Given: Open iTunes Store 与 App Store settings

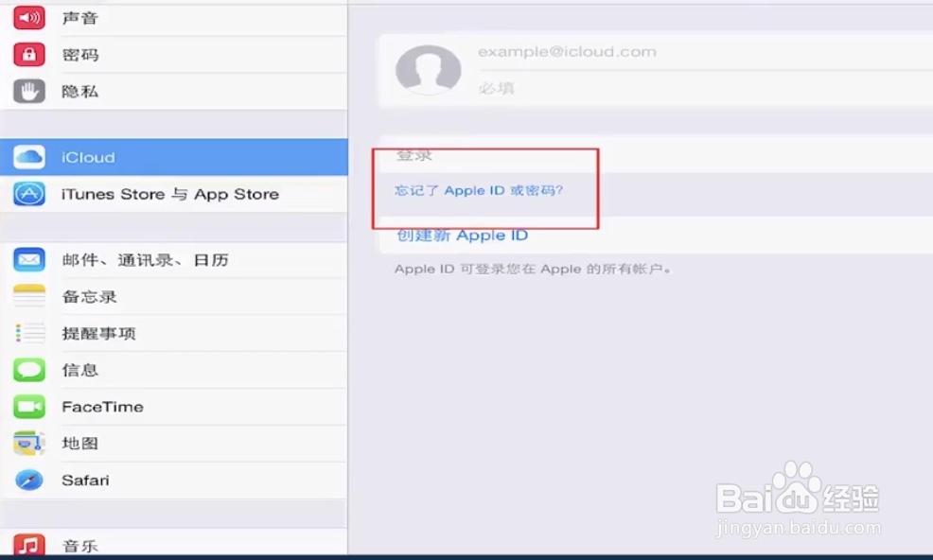Looking at the screenshot, I should (174, 194).
